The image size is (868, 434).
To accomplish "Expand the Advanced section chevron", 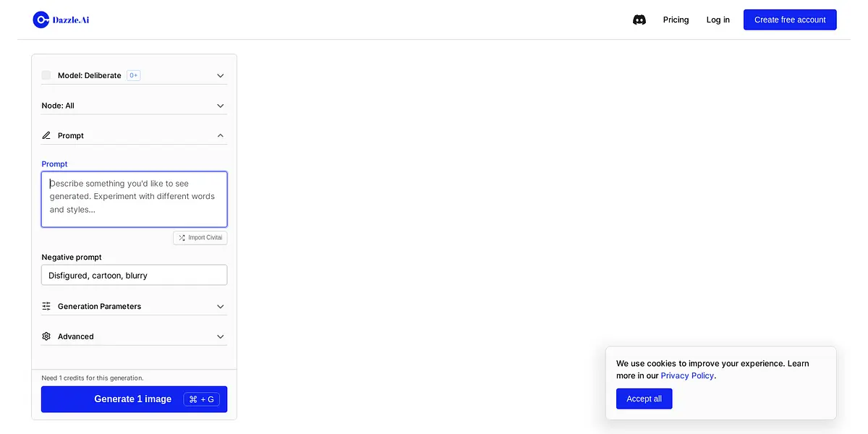I will 221,336.
